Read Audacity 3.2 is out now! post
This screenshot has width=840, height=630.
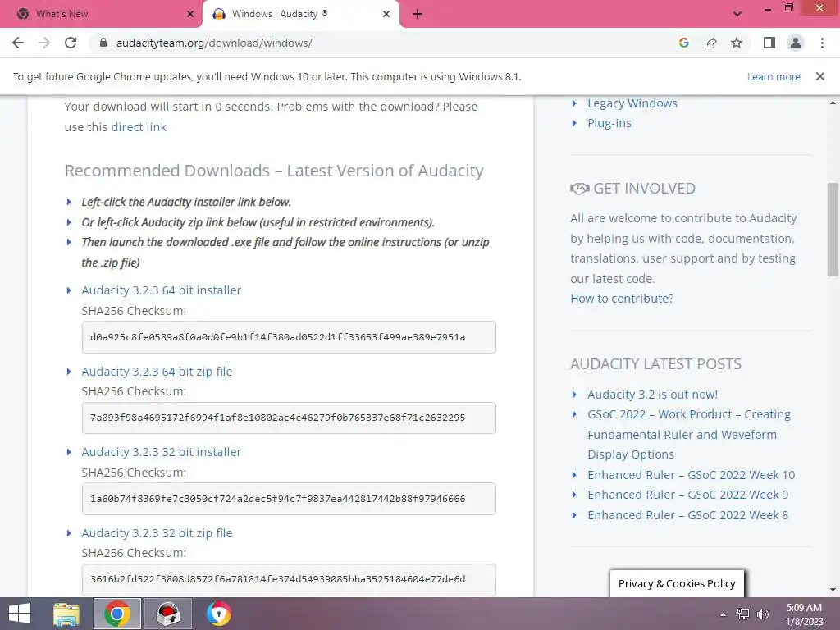click(x=652, y=395)
